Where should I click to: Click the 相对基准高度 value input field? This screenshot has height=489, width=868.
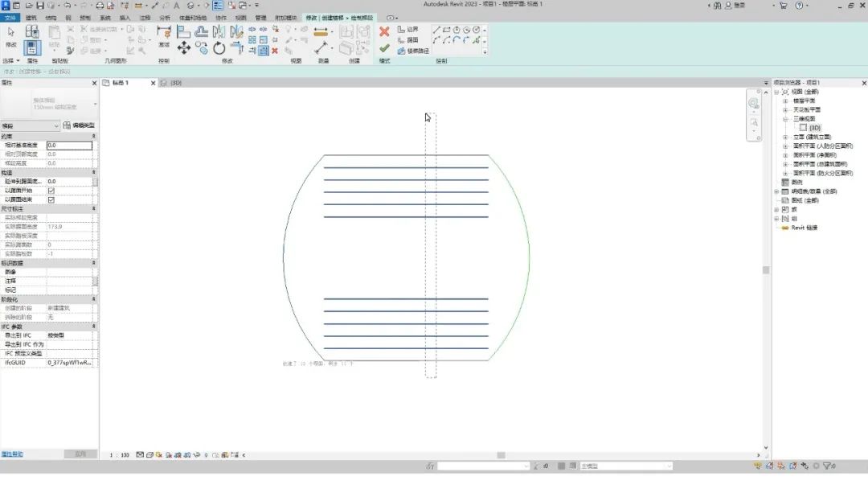(x=70, y=145)
